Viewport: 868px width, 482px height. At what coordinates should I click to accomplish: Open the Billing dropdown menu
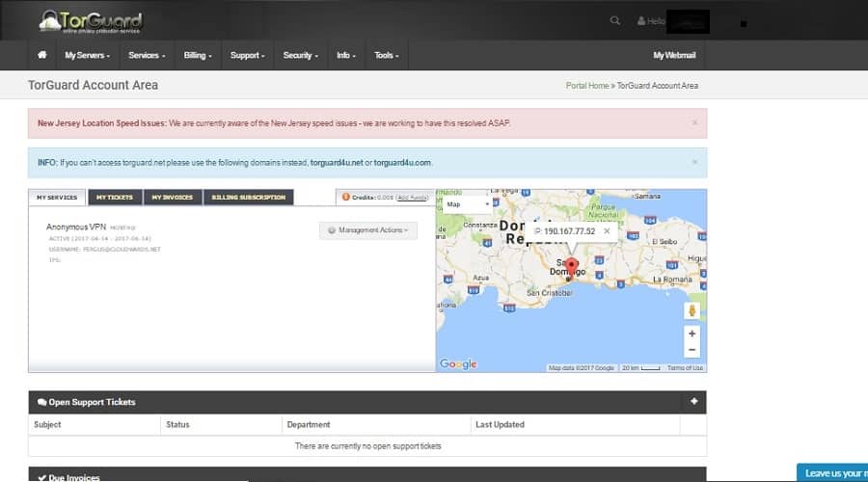[x=198, y=55]
